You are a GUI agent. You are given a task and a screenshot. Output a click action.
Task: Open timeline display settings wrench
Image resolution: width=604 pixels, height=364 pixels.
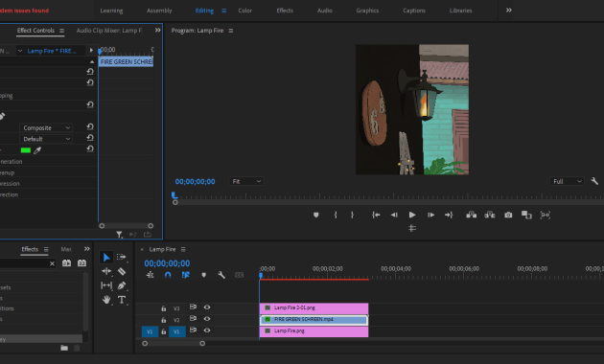pyautogui.click(x=221, y=275)
